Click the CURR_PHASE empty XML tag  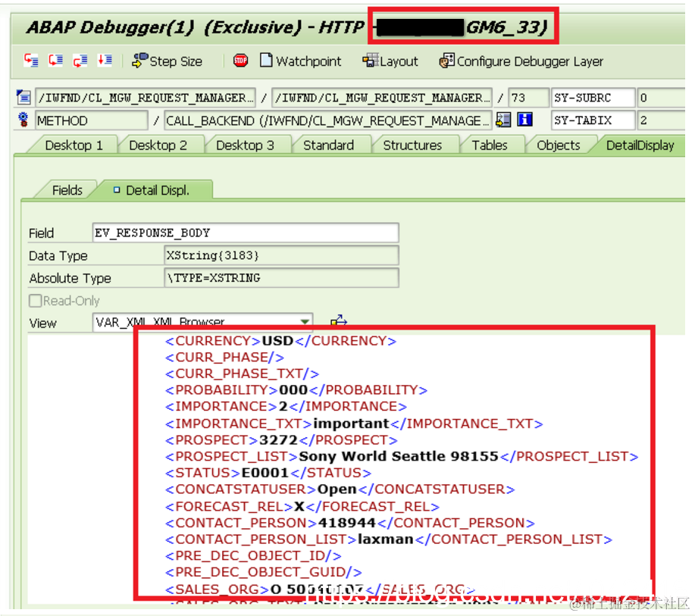[225, 357]
